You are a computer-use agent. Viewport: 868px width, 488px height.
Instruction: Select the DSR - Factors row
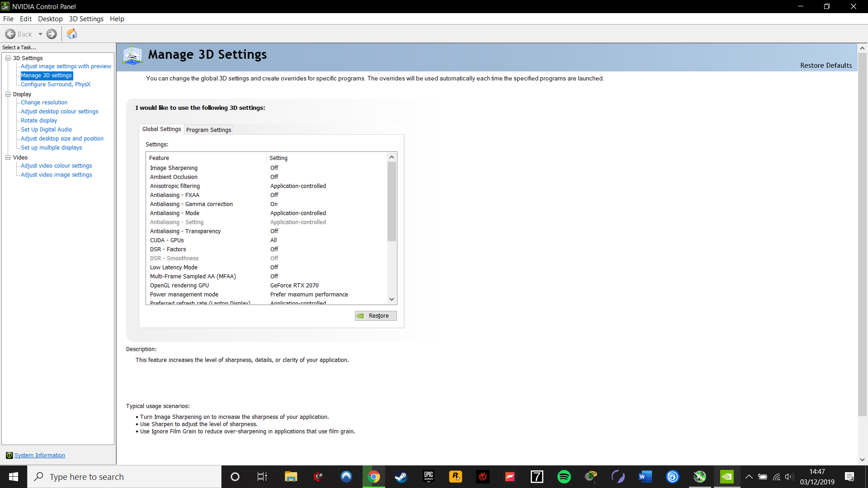pos(267,249)
